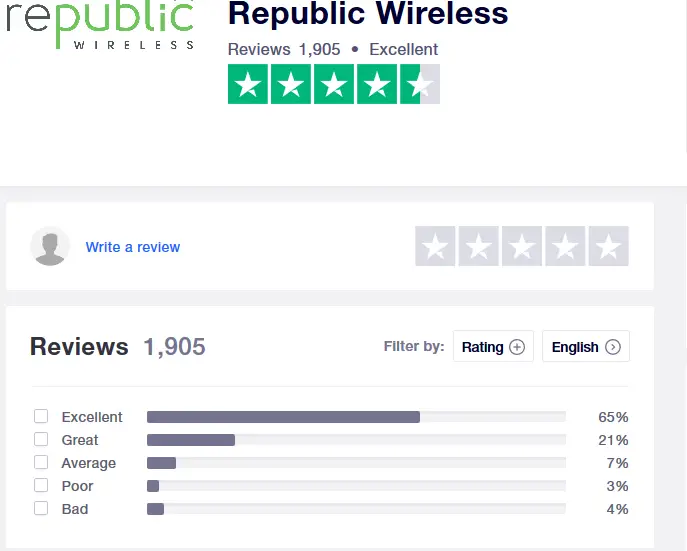Expand the Rating filter dropdown

(x=493, y=346)
